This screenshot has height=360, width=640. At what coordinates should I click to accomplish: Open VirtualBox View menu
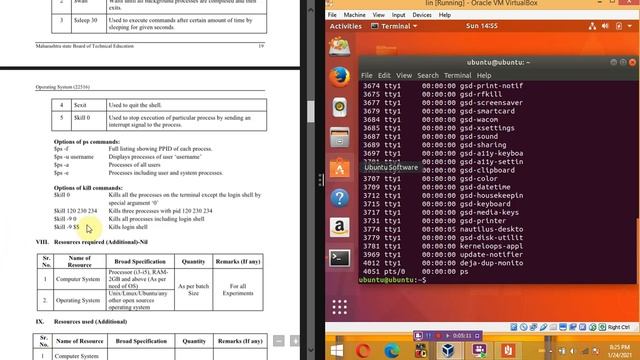tap(378, 15)
